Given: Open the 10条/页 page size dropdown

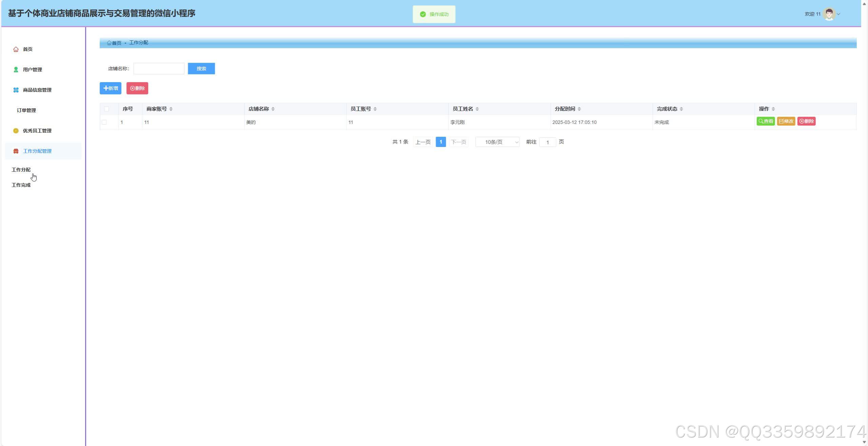Looking at the screenshot, I should [497, 142].
